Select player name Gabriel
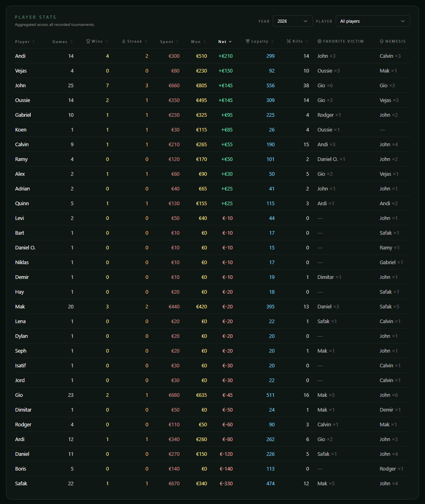The height and width of the screenshot is (504, 425). [x=23, y=115]
